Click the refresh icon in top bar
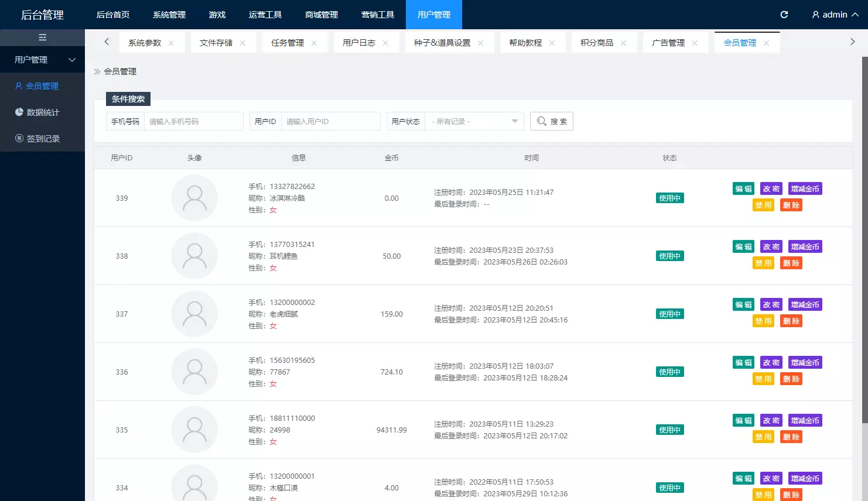868x501 pixels. click(x=784, y=15)
